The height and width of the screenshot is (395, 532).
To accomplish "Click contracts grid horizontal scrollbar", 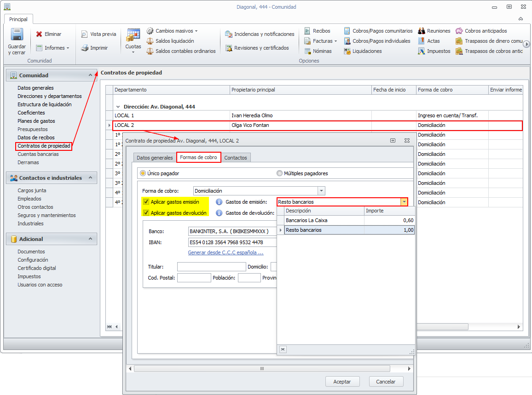I will point(442,327).
